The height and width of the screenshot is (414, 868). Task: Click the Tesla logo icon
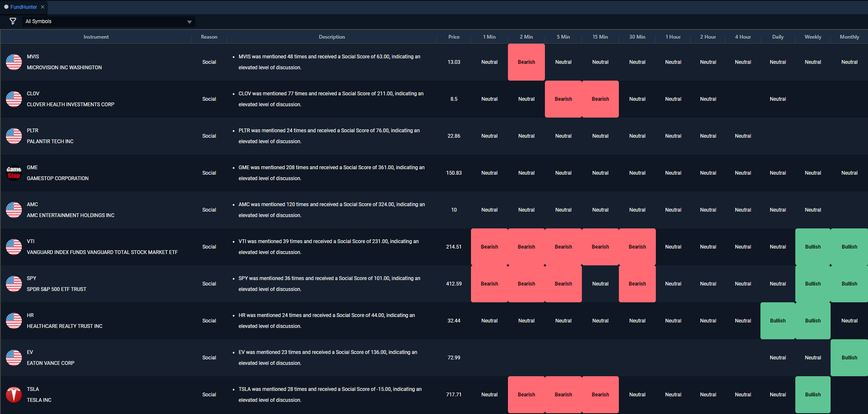click(x=14, y=395)
